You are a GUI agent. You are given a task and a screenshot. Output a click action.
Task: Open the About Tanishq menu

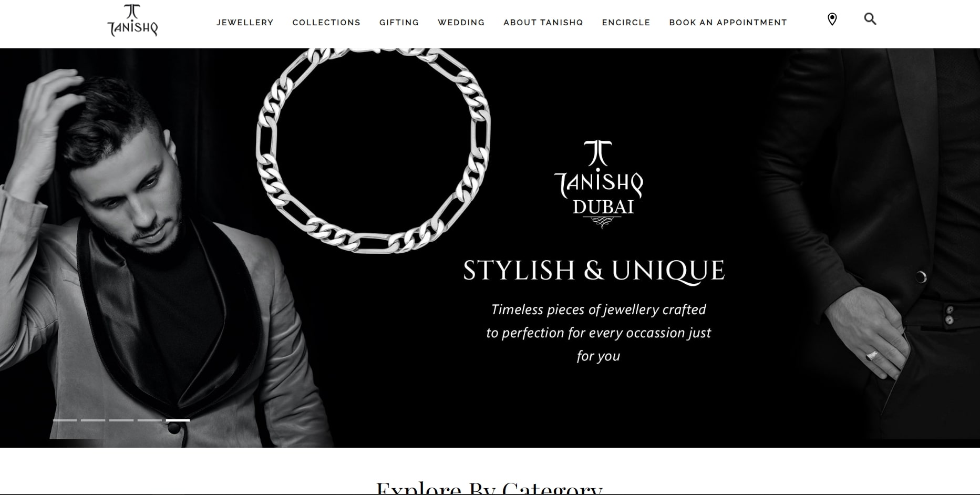[543, 23]
